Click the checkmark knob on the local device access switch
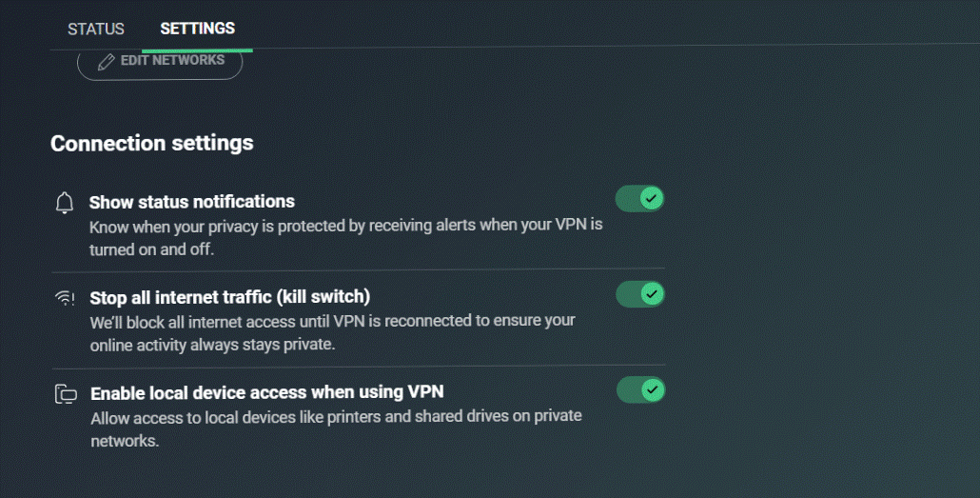 pos(653,389)
